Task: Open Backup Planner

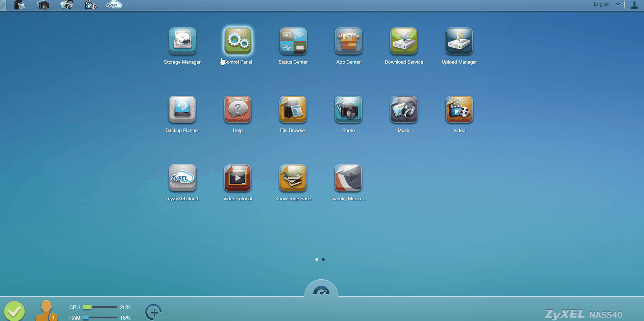Action: [x=182, y=109]
